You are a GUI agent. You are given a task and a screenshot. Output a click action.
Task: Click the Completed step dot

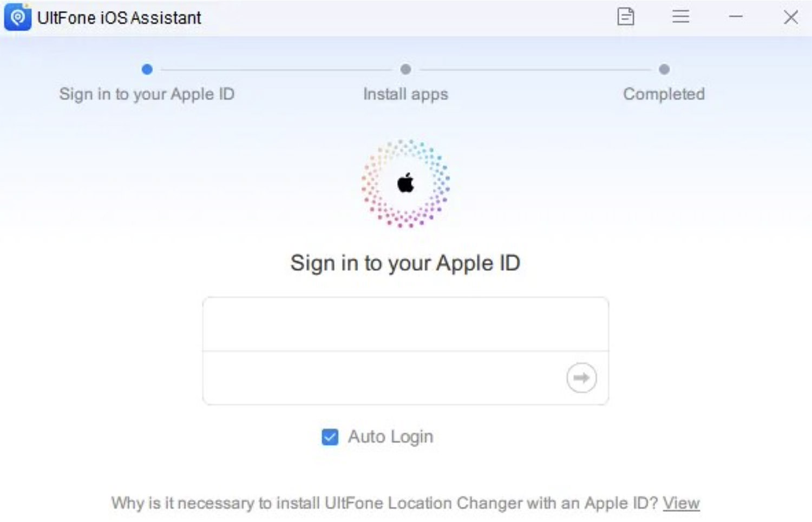664,69
